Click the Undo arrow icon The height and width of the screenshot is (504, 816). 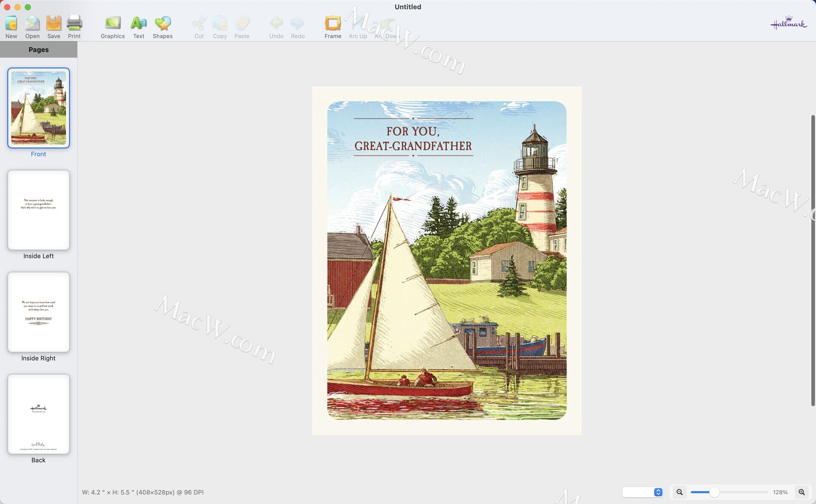[276, 23]
